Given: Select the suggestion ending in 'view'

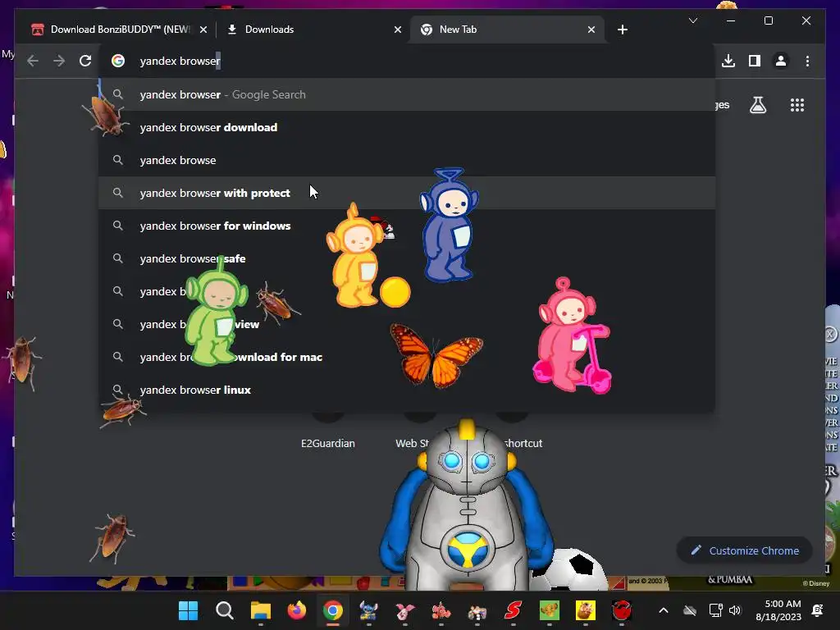Looking at the screenshot, I should click(407, 324).
